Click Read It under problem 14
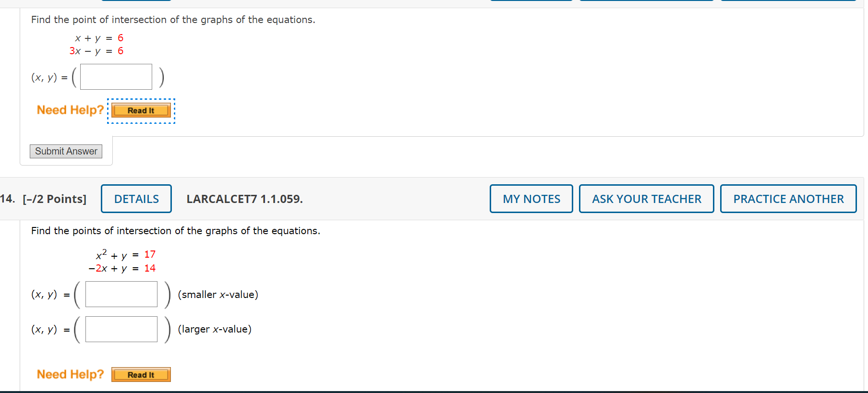 coord(140,374)
